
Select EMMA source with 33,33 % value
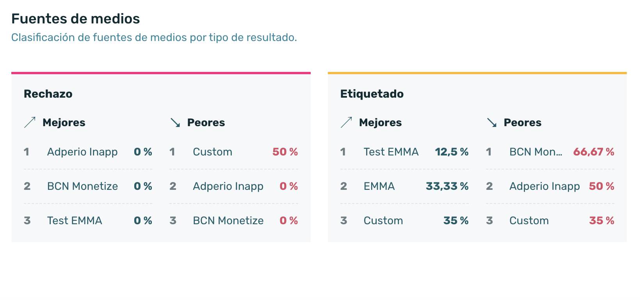pyautogui.click(x=379, y=186)
